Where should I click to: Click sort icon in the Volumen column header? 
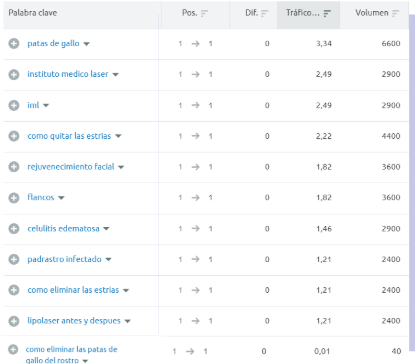pyautogui.click(x=396, y=13)
